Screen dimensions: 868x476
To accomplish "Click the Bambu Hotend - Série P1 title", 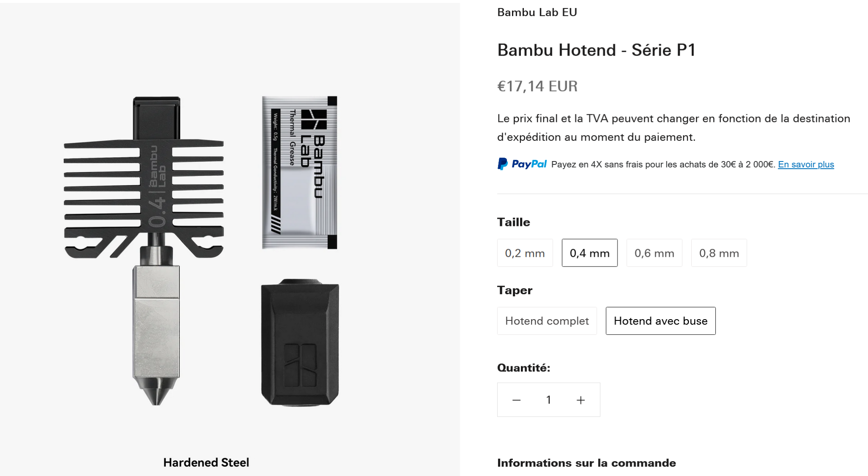I will coord(596,50).
